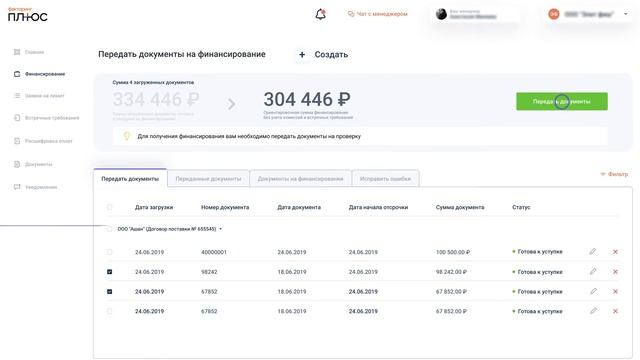
Task: Click the plus icon next to Создать
Action: (302, 54)
